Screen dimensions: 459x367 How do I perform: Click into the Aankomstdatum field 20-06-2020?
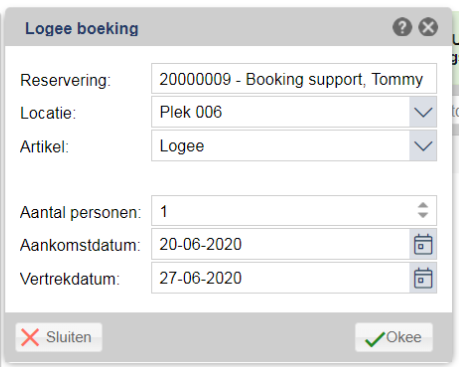tap(280, 244)
